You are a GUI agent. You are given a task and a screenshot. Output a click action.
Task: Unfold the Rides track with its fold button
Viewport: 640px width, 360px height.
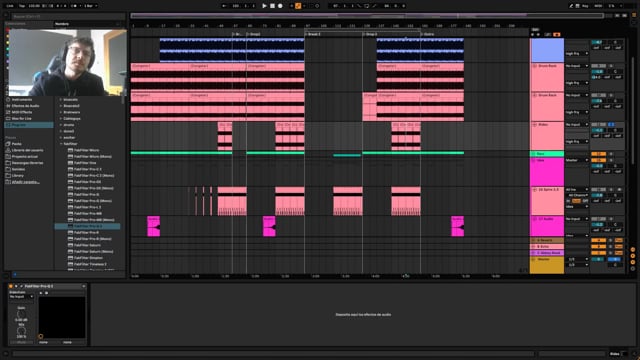(x=535, y=125)
